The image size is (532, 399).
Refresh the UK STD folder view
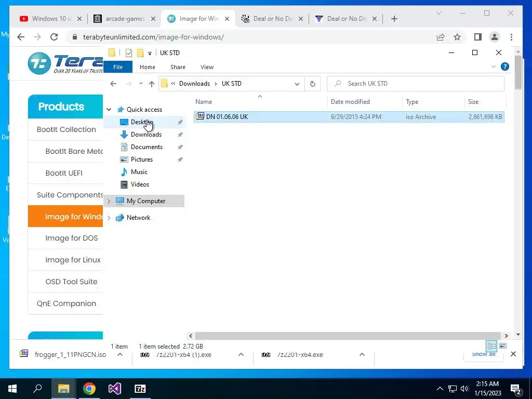click(312, 84)
